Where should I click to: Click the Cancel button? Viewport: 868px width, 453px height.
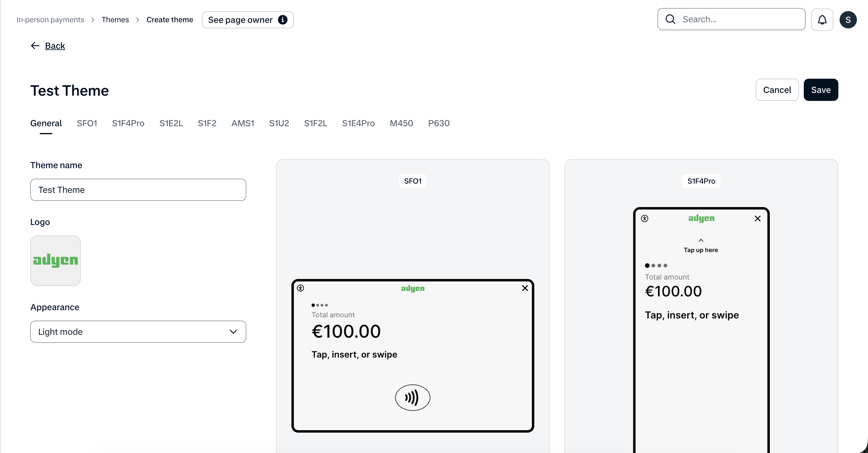click(x=777, y=90)
